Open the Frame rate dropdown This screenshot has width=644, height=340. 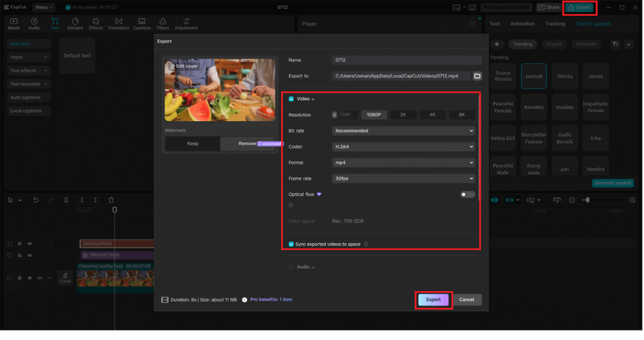403,178
